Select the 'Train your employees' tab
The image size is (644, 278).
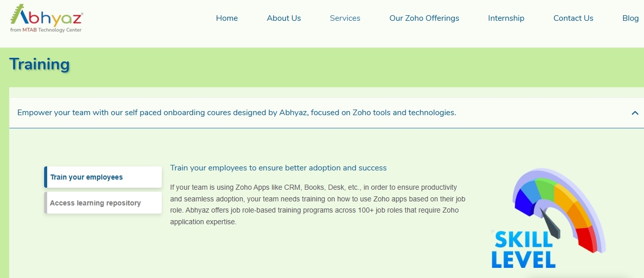pyautogui.click(x=103, y=177)
